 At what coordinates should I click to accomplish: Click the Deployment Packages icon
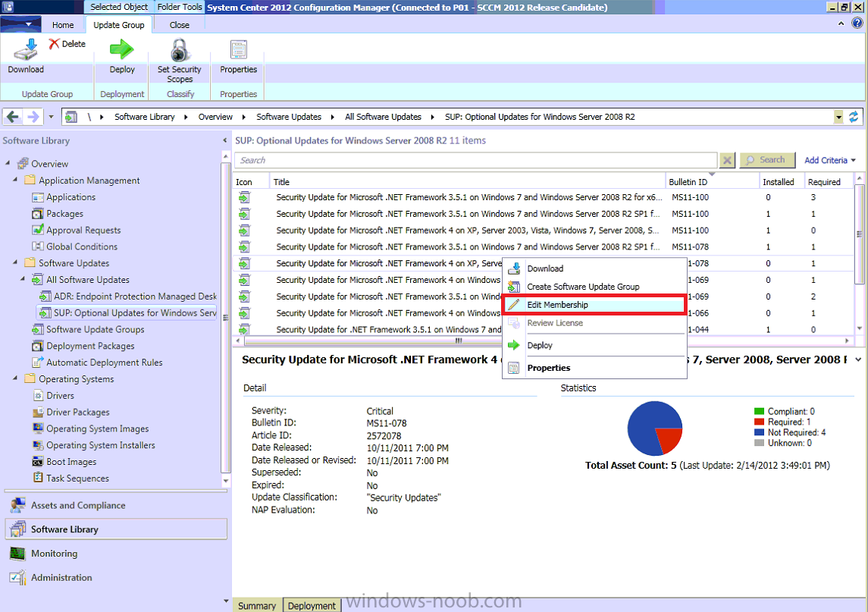[38, 346]
